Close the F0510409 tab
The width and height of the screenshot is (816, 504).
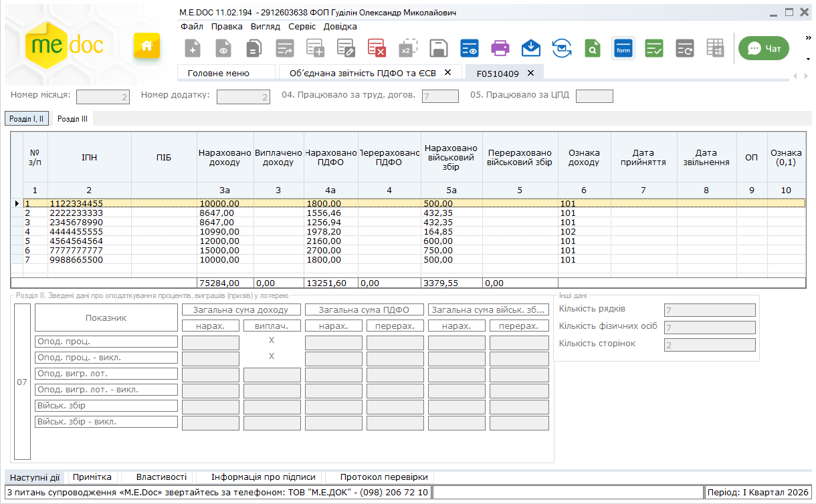(x=530, y=73)
